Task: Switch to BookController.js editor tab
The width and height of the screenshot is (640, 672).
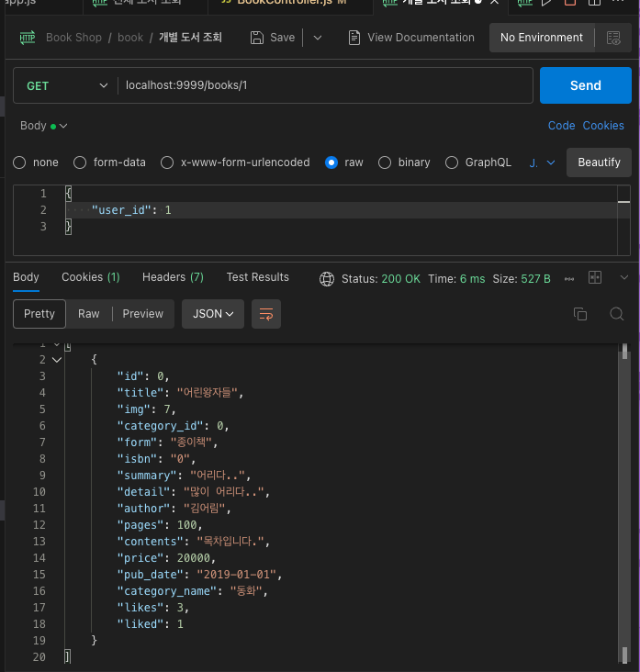Action: [291, 3]
